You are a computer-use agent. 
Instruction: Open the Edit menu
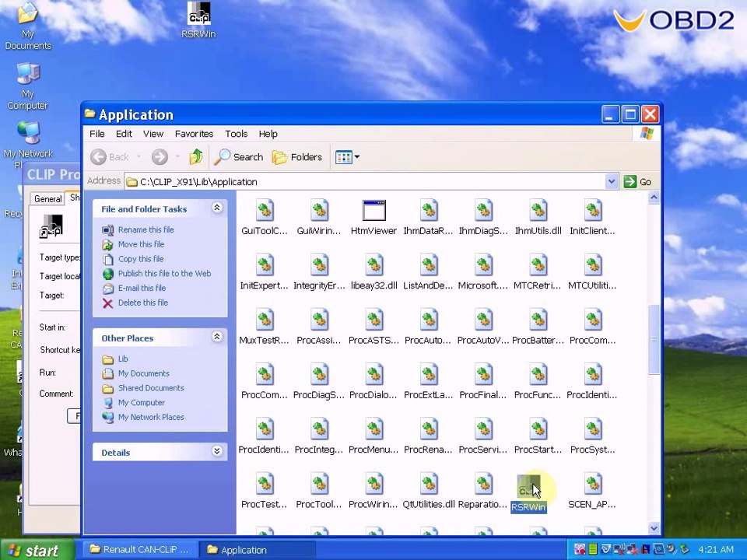point(124,134)
